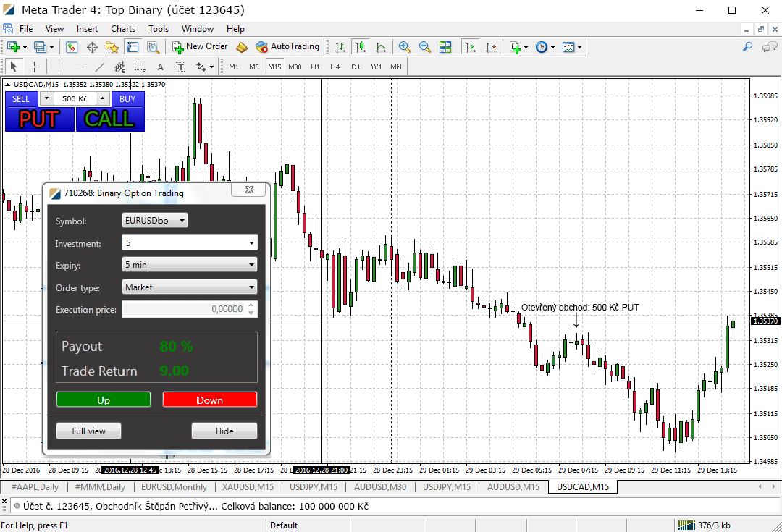Open the Insert menu
Screen dimensions: 782x532
(87, 29)
